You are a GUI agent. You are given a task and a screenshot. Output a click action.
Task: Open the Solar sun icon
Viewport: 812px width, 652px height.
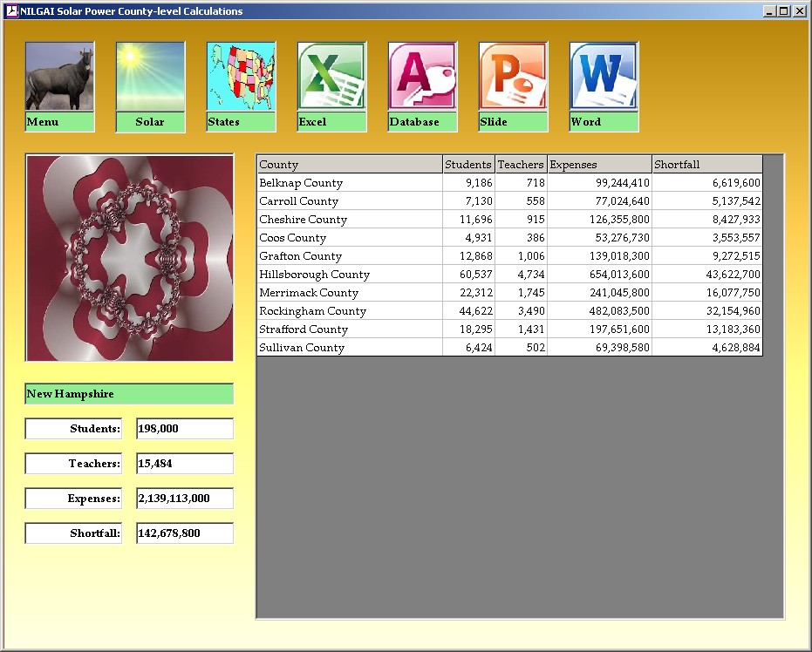point(150,77)
